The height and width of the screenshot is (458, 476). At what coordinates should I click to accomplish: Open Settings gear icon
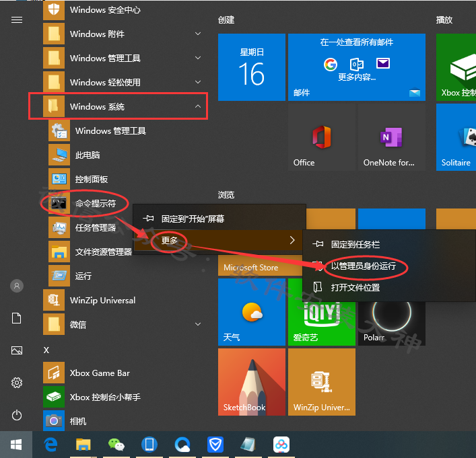pos(17,383)
